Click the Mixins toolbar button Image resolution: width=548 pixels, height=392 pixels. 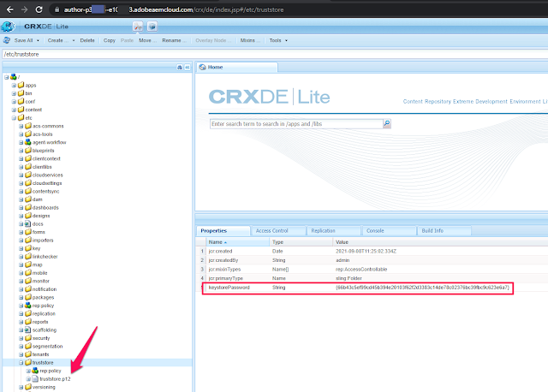click(250, 40)
